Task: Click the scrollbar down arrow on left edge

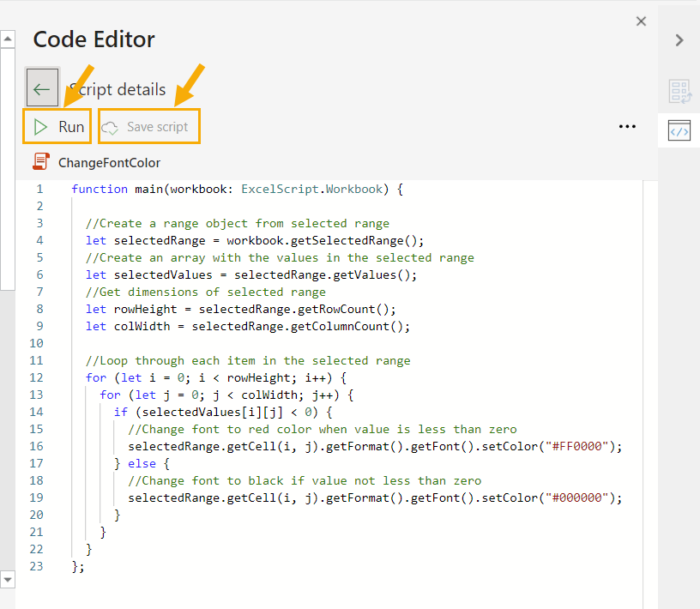Action: tap(8, 580)
